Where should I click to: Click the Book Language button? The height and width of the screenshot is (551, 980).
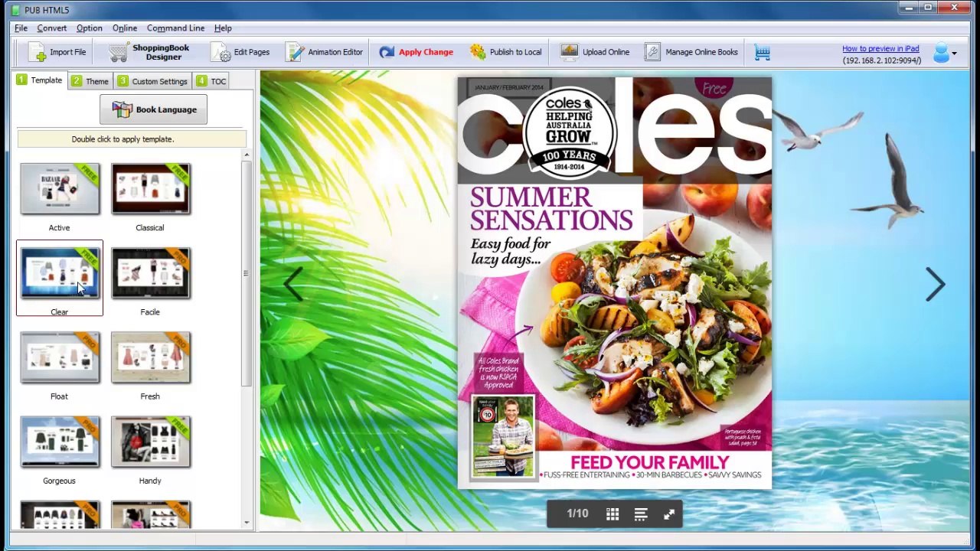coord(153,109)
